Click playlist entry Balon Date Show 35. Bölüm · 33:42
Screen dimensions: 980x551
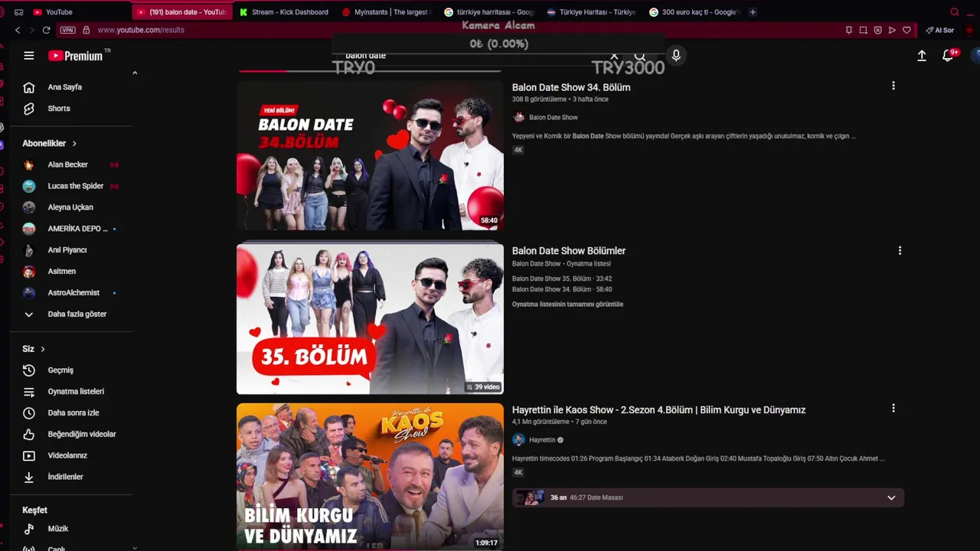(562, 279)
